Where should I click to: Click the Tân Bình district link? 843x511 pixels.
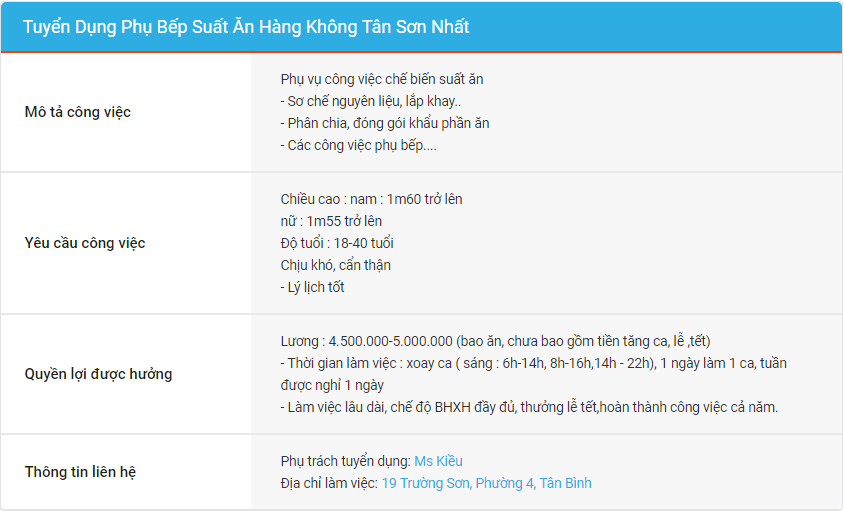[565, 483]
